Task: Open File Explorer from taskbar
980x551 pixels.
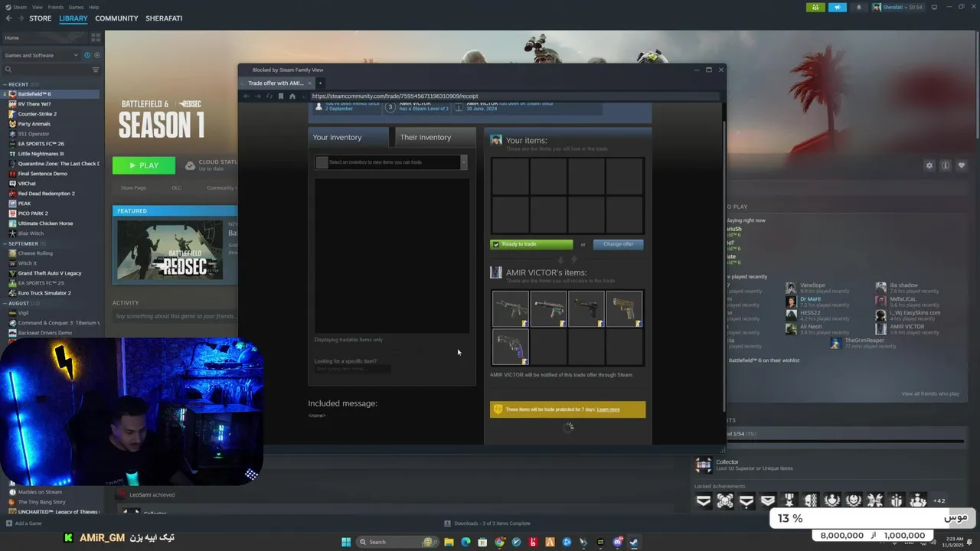Action: click(x=449, y=542)
